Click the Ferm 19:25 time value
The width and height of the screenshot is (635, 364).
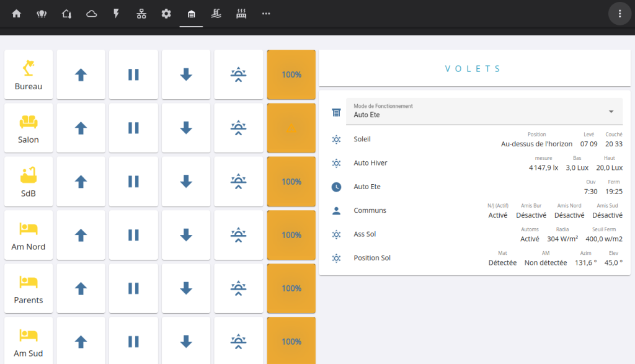614,192
